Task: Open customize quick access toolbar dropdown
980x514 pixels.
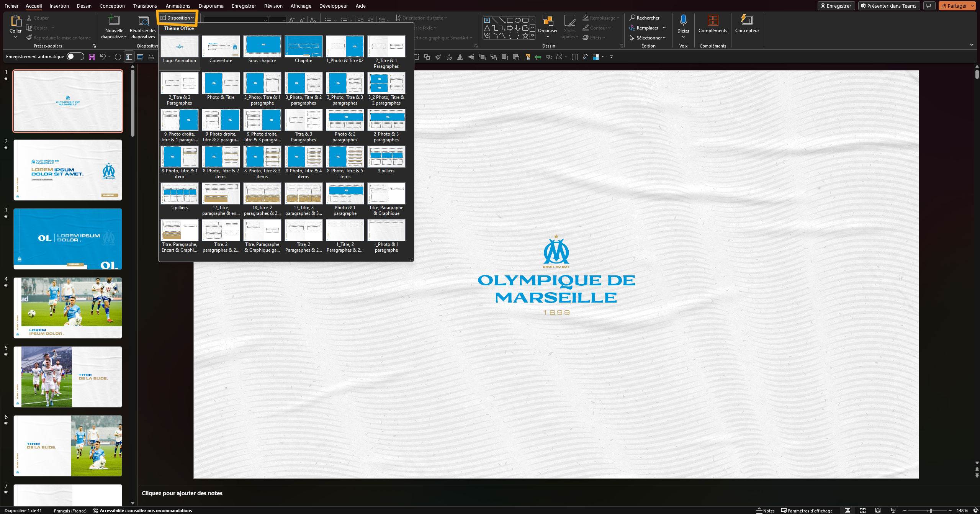Action: pyautogui.click(x=612, y=57)
